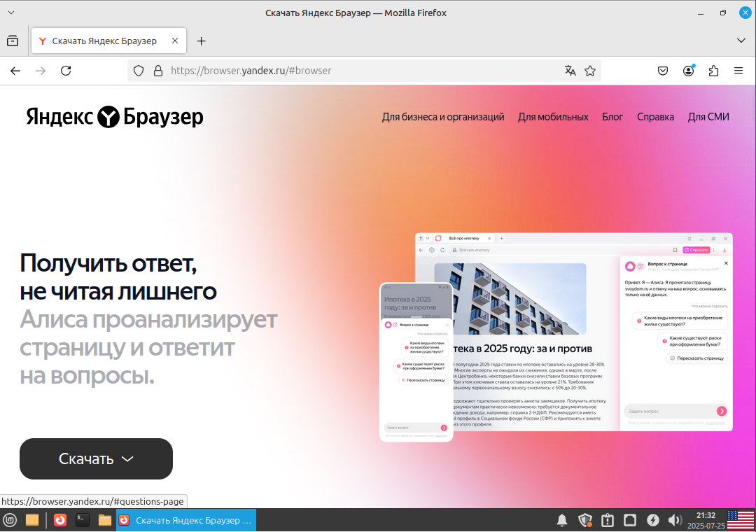The image size is (756, 532).
Task: Open the clipboard manager in the tray
Action: 608,520
